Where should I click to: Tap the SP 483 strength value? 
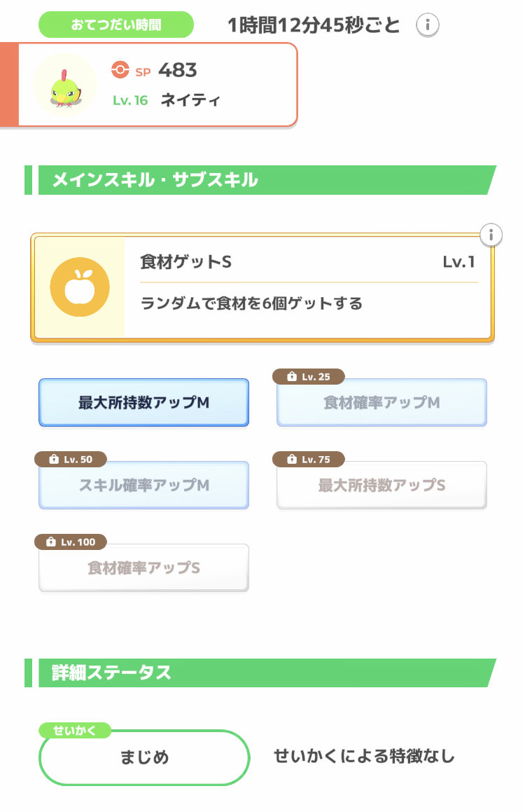tap(177, 70)
